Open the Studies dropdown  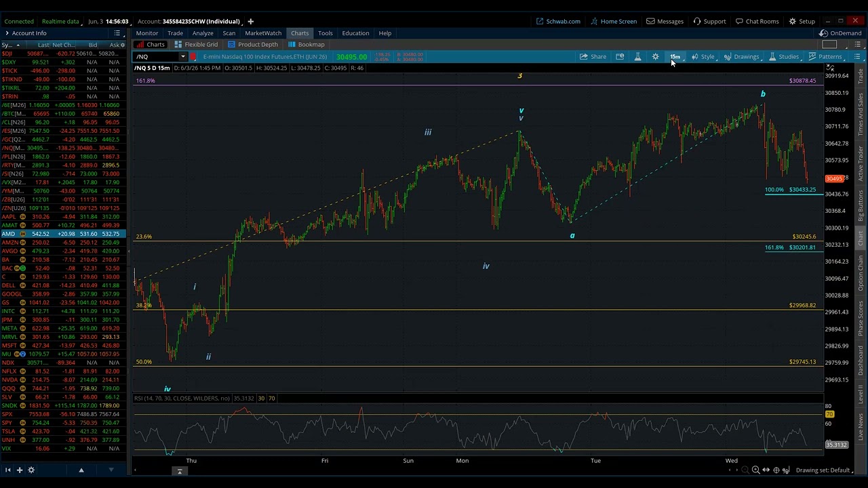pos(785,57)
